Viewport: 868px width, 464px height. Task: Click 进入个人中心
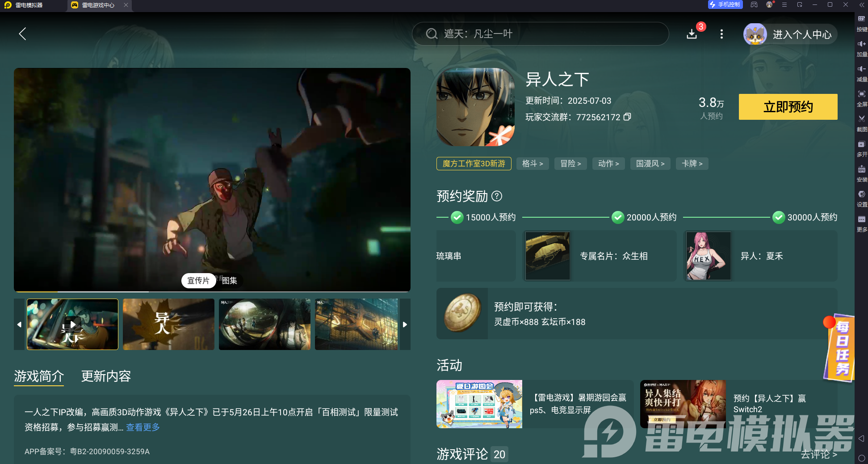802,34
